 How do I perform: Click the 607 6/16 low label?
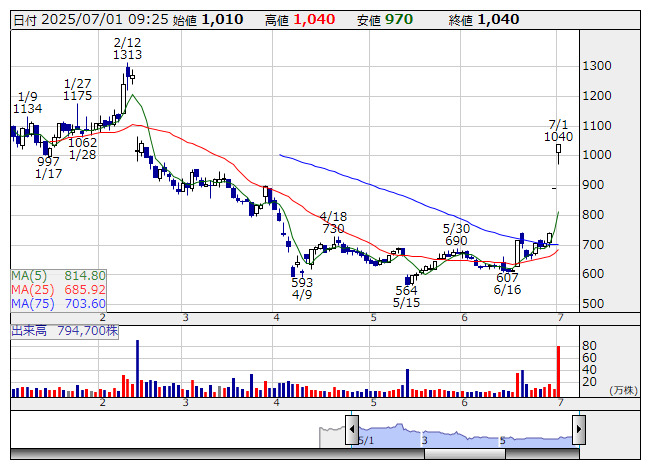(507, 283)
